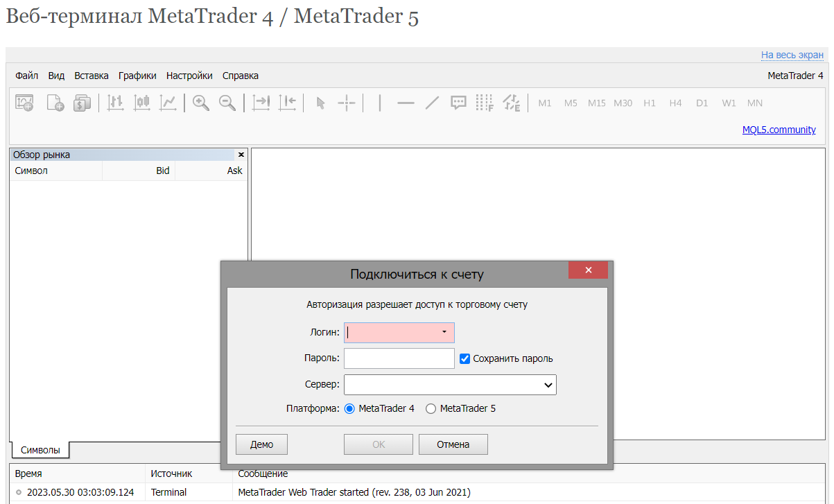Click the Bid column header
Image resolution: width=834 pixels, height=504 pixels.
[x=139, y=171]
